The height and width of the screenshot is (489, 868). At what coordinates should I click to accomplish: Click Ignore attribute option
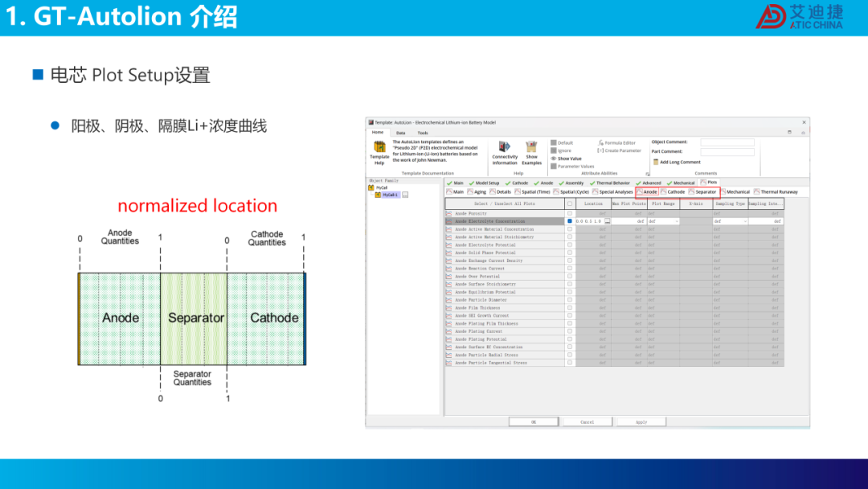click(561, 150)
